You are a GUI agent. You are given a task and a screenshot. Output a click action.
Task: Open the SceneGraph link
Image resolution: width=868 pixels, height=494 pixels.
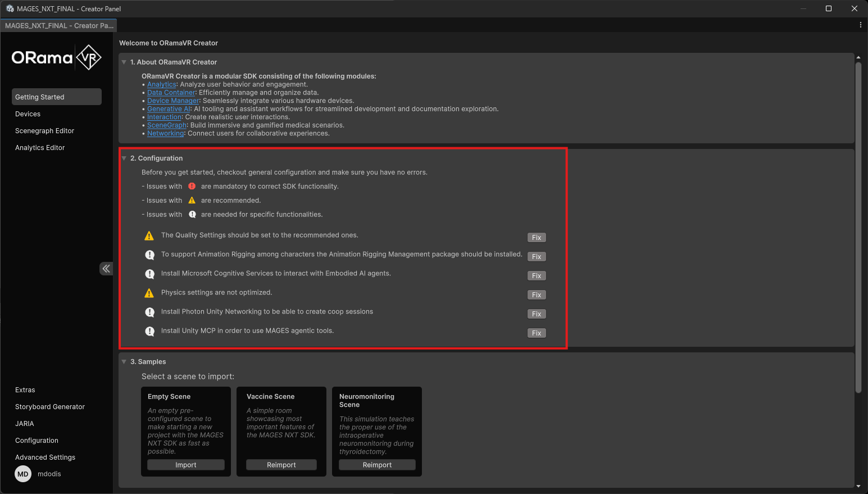coord(167,125)
